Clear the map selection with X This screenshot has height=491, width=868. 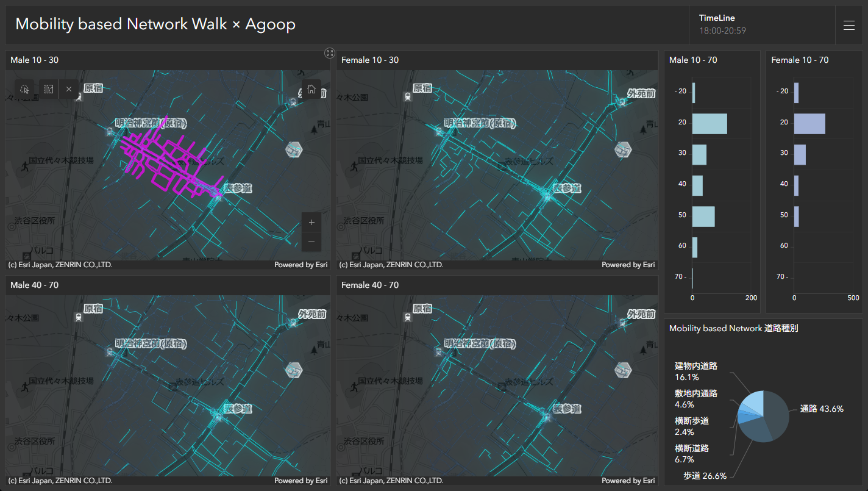click(x=69, y=89)
